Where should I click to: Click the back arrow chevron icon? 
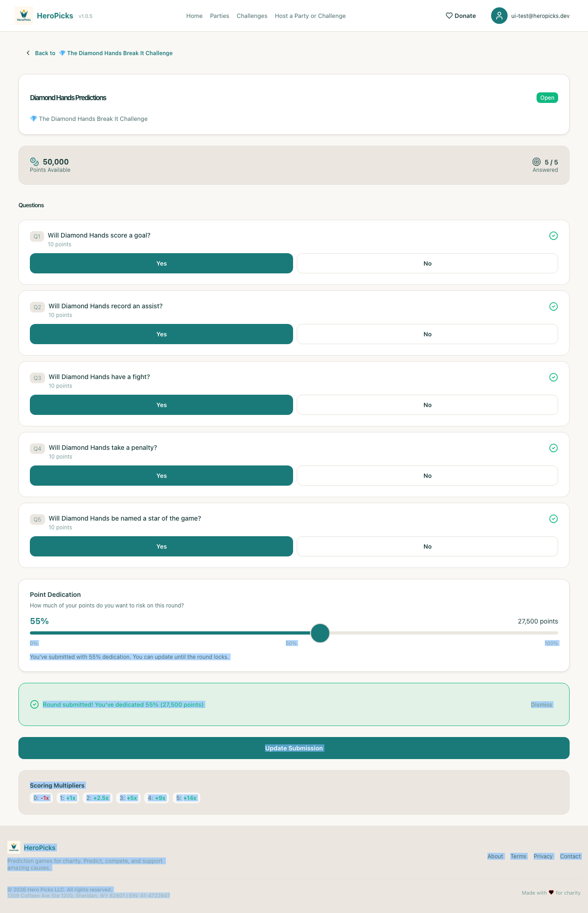pyautogui.click(x=28, y=53)
